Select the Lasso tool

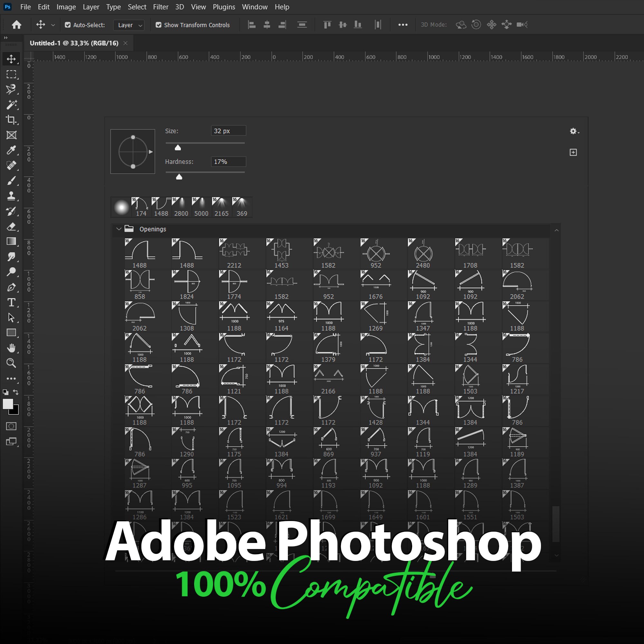(x=11, y=89)
